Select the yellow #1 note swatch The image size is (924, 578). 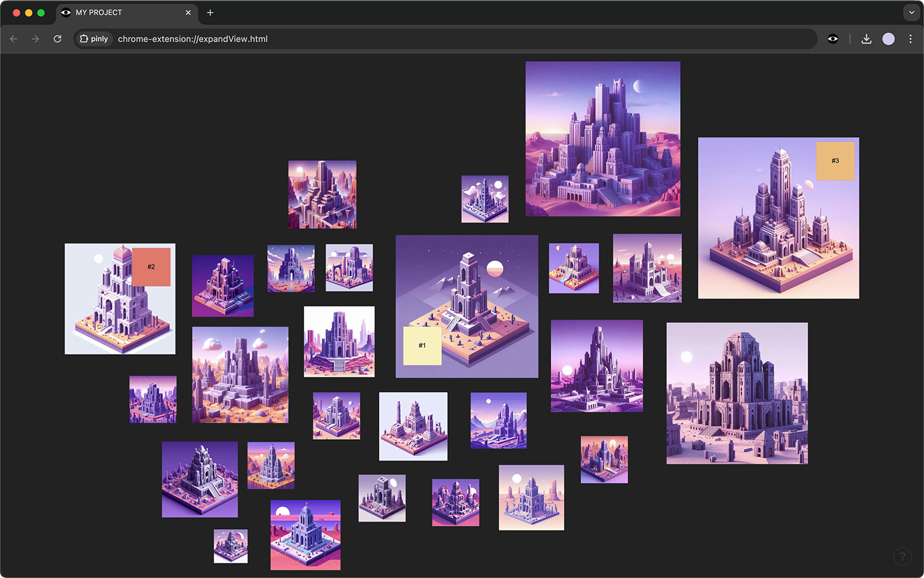[x=422, y=346]
